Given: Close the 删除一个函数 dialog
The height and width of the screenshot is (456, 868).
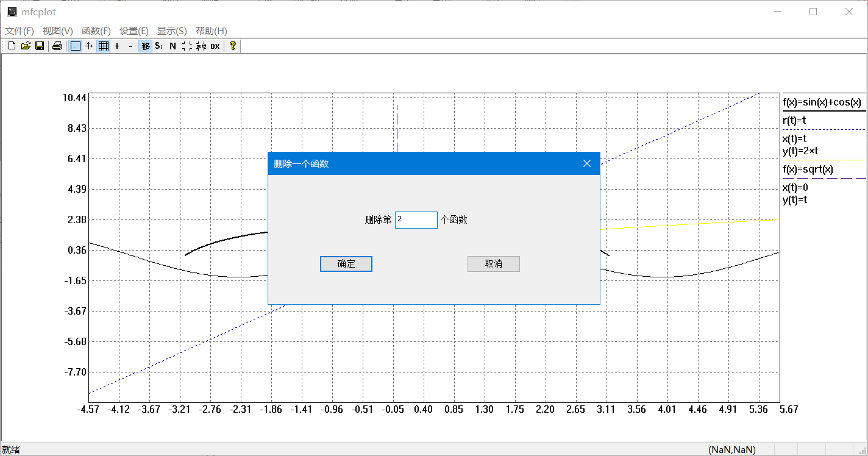Looking at the screenshot, I should 587,163.
